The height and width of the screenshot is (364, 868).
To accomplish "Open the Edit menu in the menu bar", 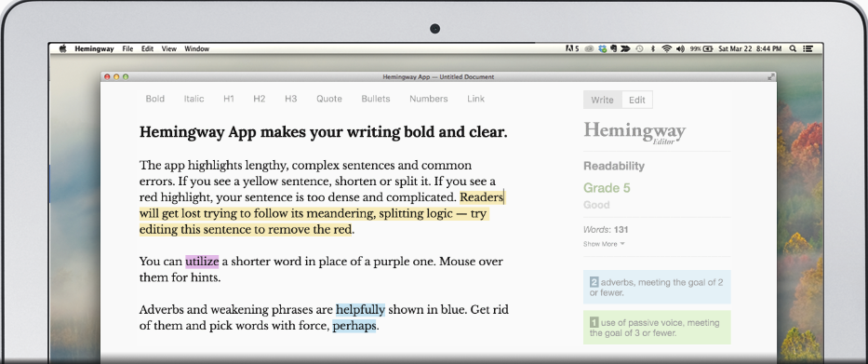I will (x=147, y=48).
